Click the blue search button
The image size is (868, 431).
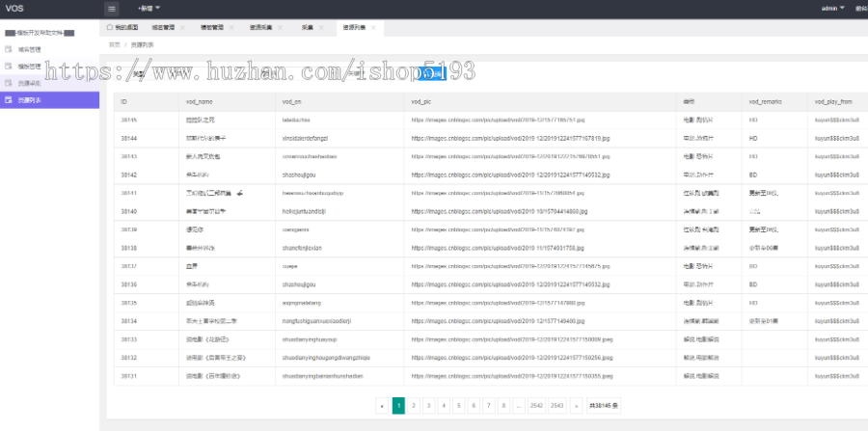pyautogui.click(x=432, y=74)
